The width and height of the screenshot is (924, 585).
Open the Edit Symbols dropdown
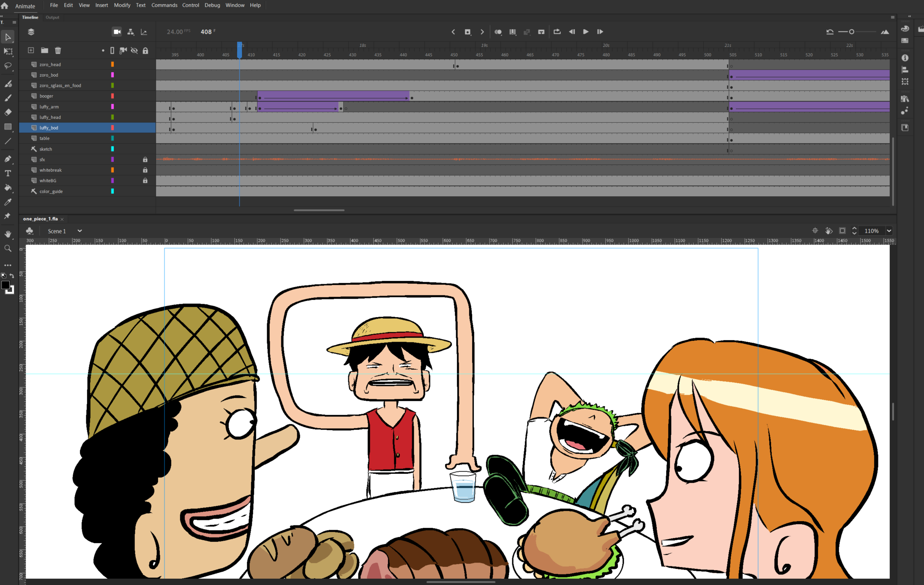(30, 231)
